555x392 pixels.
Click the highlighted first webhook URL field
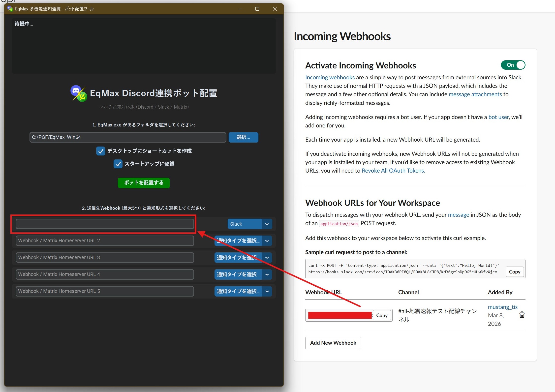(104, 224)
